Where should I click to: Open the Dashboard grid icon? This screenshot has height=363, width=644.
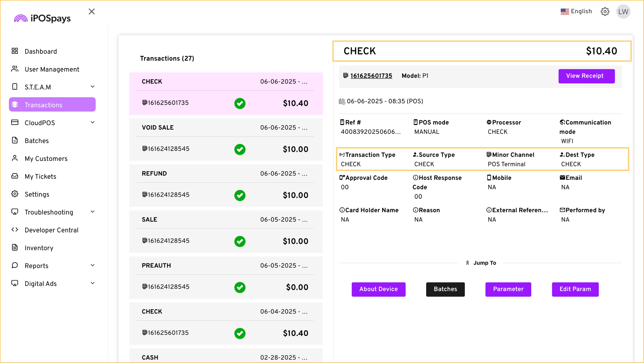[x=15, y=51]
